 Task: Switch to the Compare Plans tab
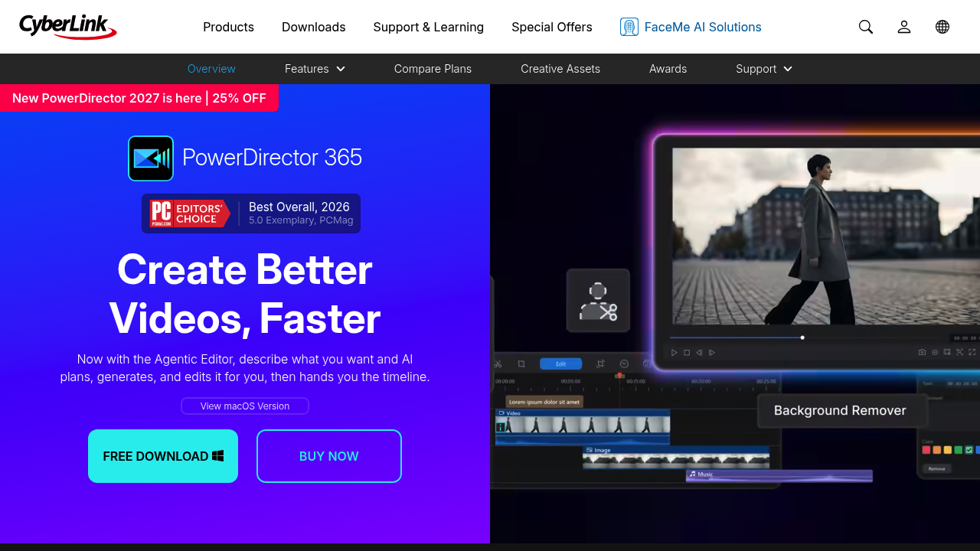point(433,69)
